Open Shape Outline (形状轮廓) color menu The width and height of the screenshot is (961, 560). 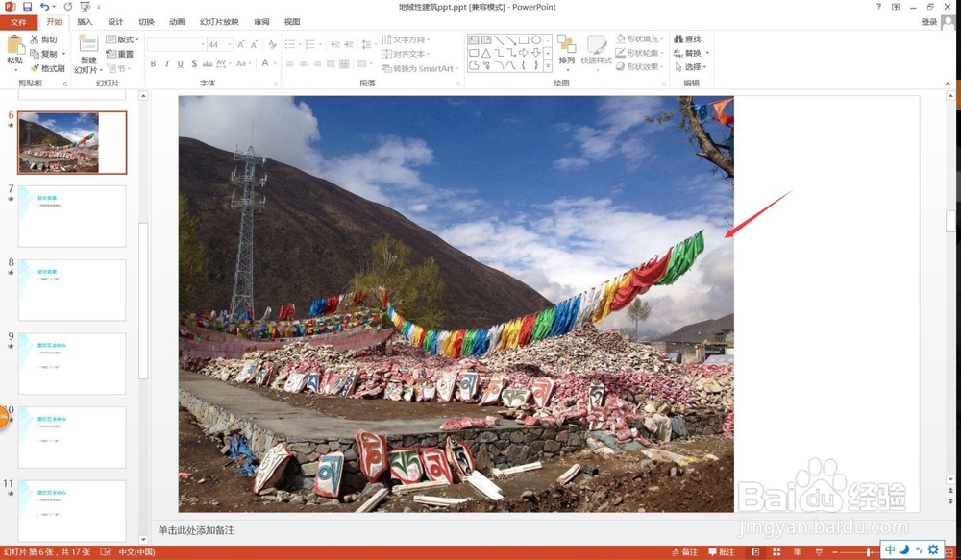point(640,53)
